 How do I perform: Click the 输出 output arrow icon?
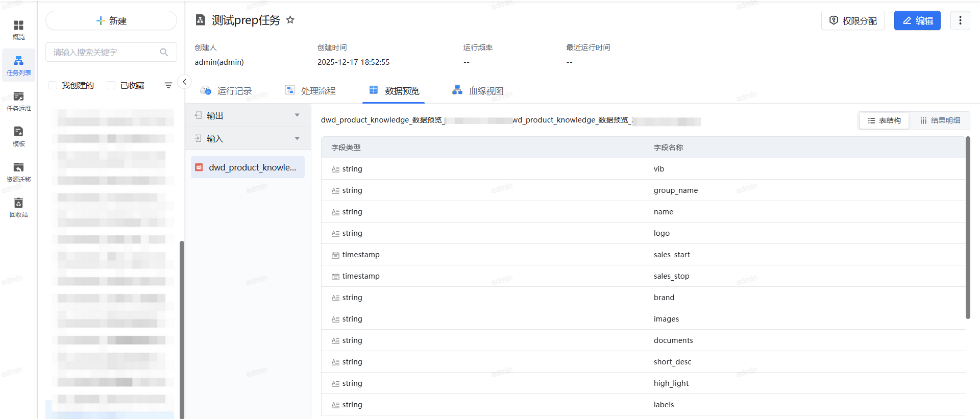[x=198, y=115]
